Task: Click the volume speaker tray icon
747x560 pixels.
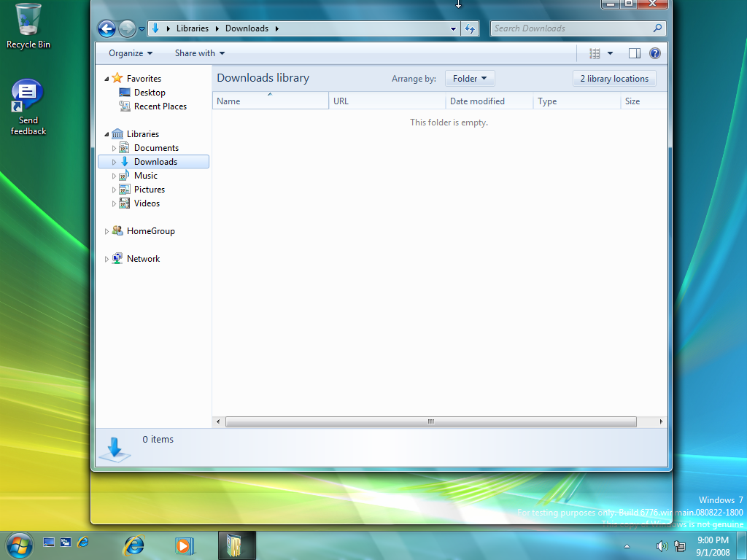Action: tap(661, 545)
